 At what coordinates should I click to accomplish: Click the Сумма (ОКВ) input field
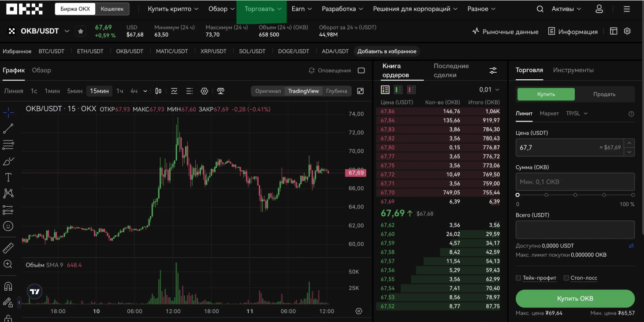[575, 181]
